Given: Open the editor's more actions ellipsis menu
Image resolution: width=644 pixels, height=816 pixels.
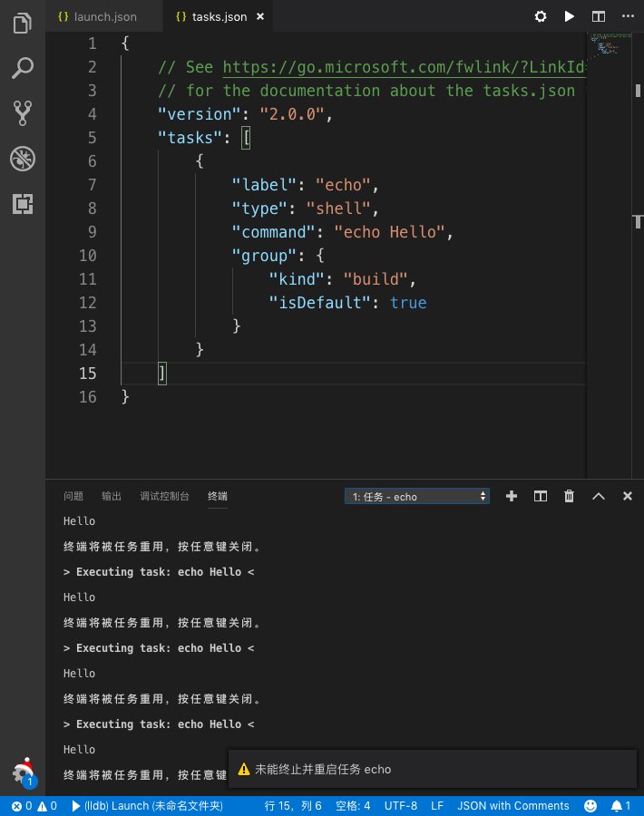Looking at the screenshot, I should [627, 16].
